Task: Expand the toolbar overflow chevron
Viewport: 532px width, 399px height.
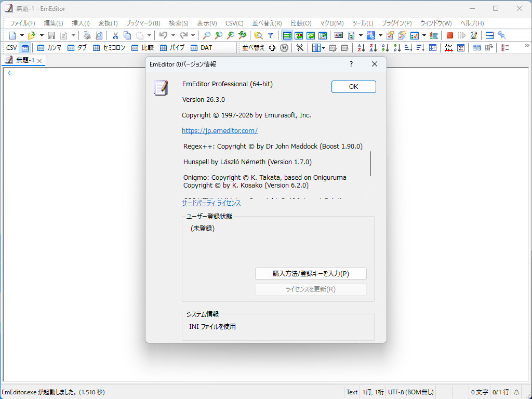Action: (x=527, y=46)
